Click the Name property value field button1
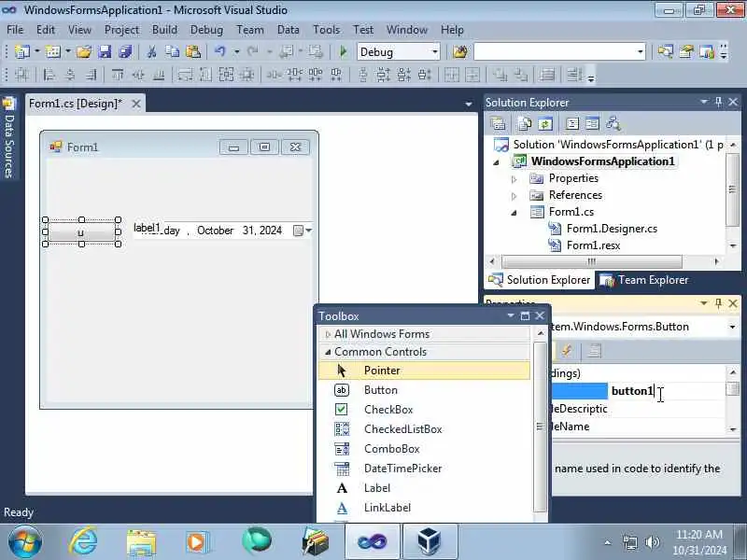747x560 pixels. [667, 391]
